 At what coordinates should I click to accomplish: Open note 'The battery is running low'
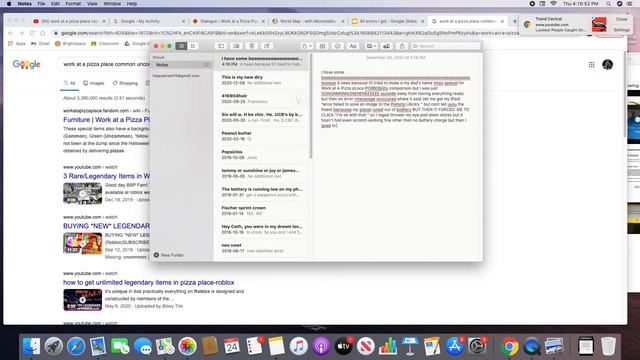click(262, 192)
